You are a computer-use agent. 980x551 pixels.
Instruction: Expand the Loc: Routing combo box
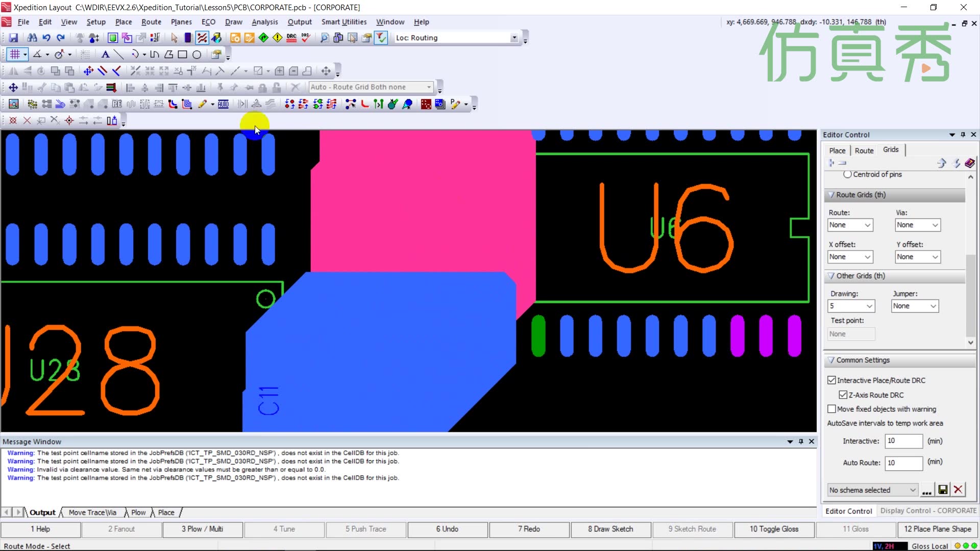coord(514,38)
